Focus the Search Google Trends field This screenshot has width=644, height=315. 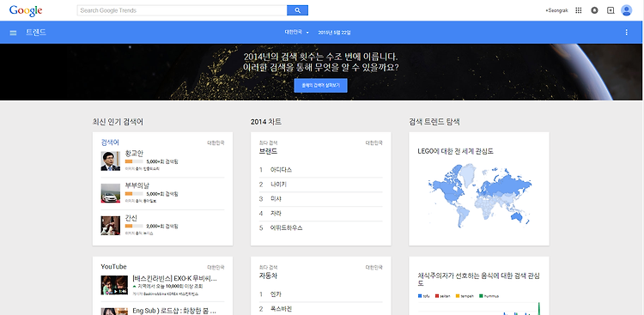click(181, 10)
